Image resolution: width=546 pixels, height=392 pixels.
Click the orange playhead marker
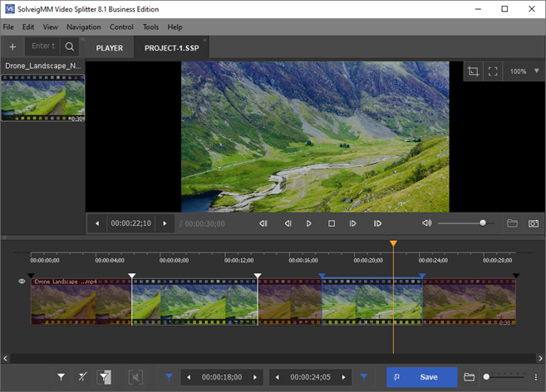(x=393, y=243)
